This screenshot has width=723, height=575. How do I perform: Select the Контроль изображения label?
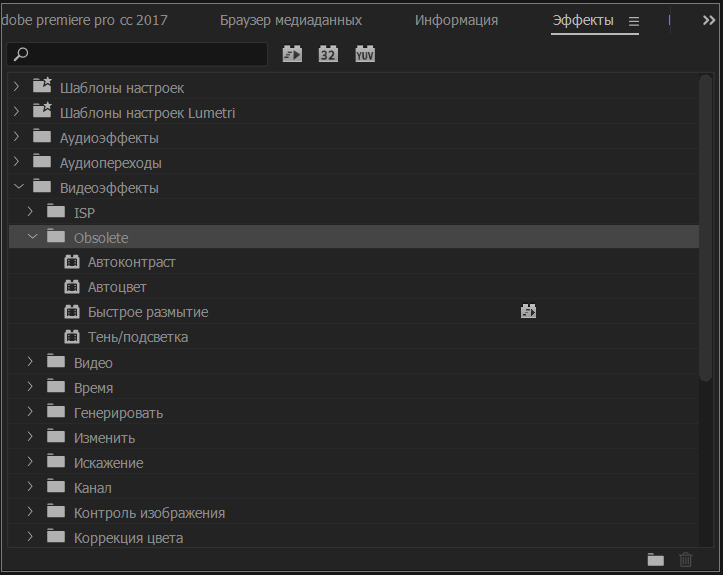pos(149,513)
